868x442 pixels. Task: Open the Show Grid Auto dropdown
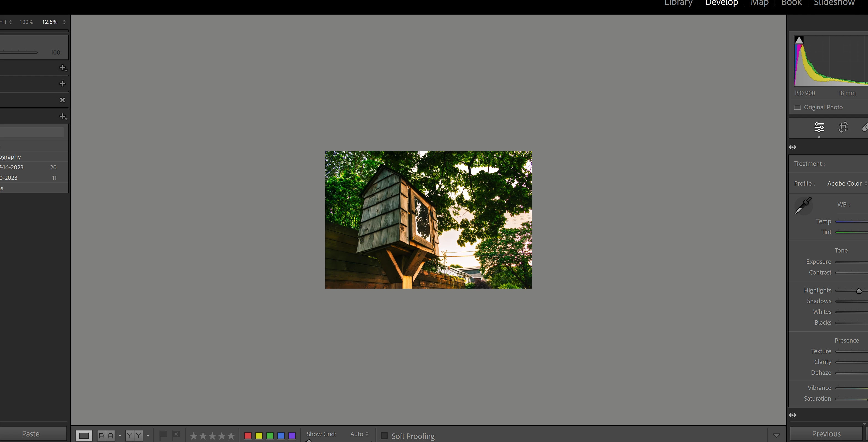click(x=359, y=434)
